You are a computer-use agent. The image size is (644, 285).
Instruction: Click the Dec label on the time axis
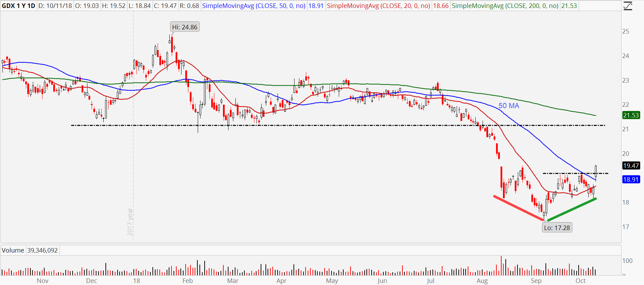[92, 281]
